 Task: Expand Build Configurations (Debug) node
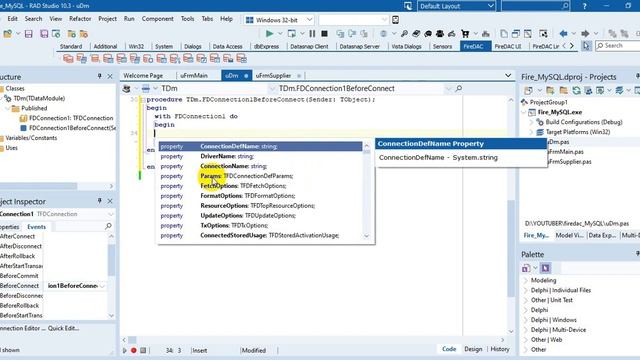coord(531,122)
